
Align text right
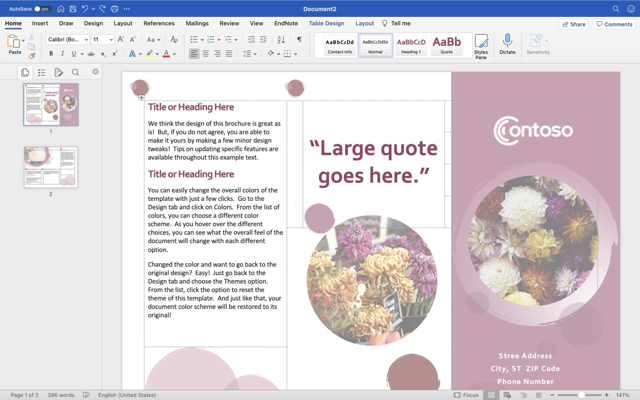coord(217,53)
